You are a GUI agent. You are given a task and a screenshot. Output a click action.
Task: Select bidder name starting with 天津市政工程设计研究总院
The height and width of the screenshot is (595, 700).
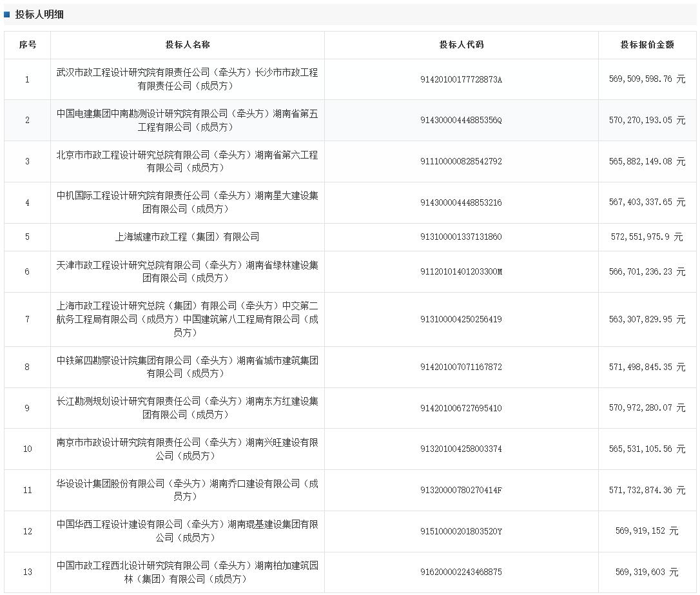coord(187,271)
